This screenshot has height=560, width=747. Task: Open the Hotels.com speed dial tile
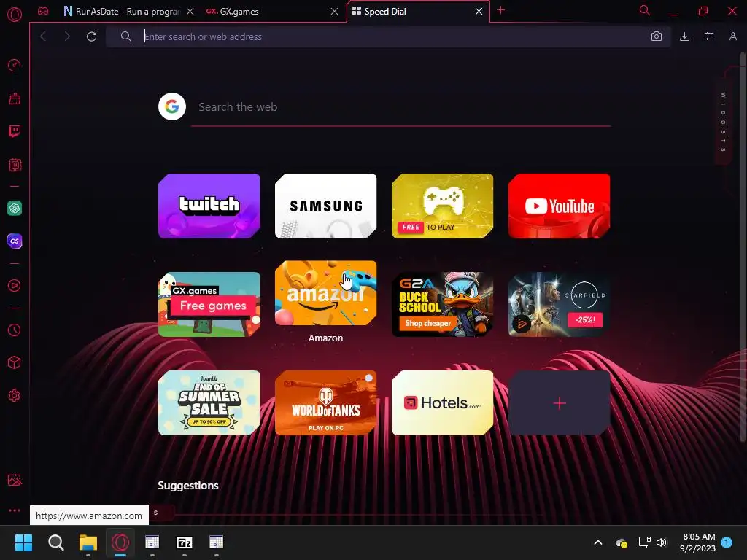coord(443,402)
